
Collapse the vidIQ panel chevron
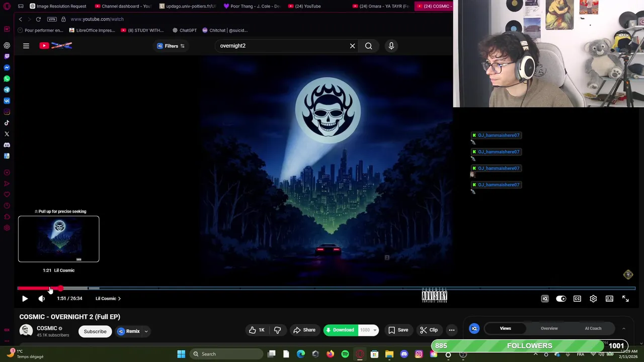(x=623, y=328)
